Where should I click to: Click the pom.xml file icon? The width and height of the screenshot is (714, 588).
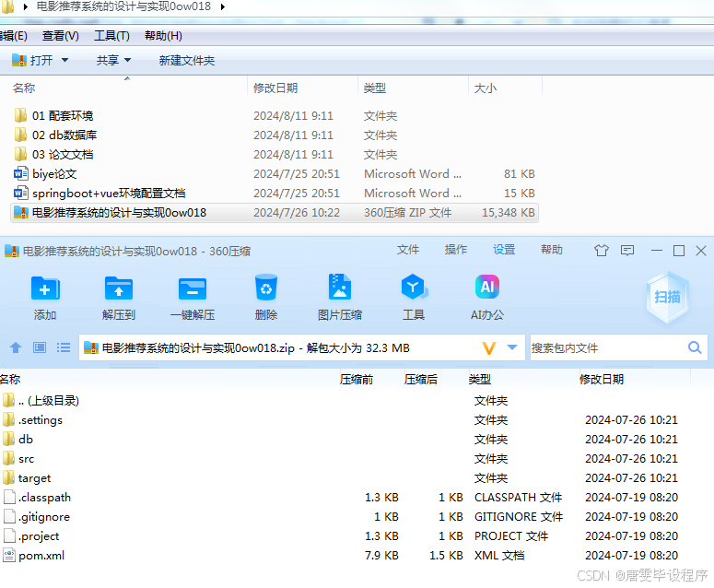coord(9,555)
